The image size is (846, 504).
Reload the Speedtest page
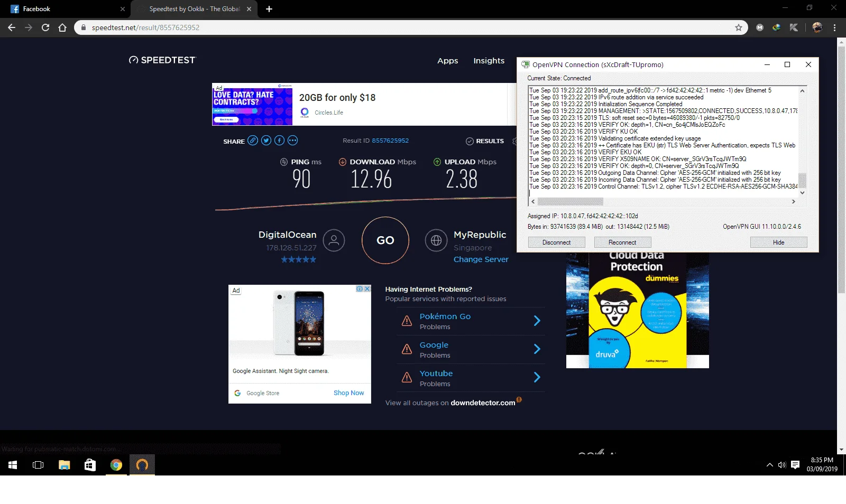[45, 27]
